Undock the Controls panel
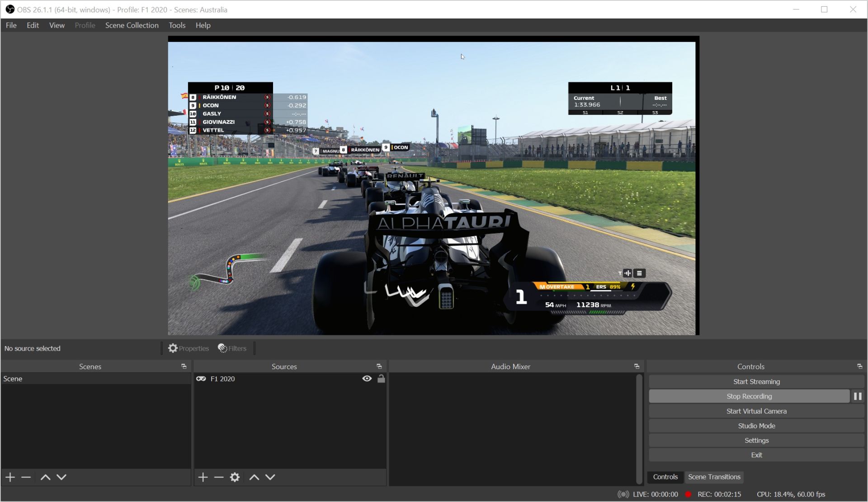Screen dimensions: 868x502 pyautogui.click(x=859, y=366)
